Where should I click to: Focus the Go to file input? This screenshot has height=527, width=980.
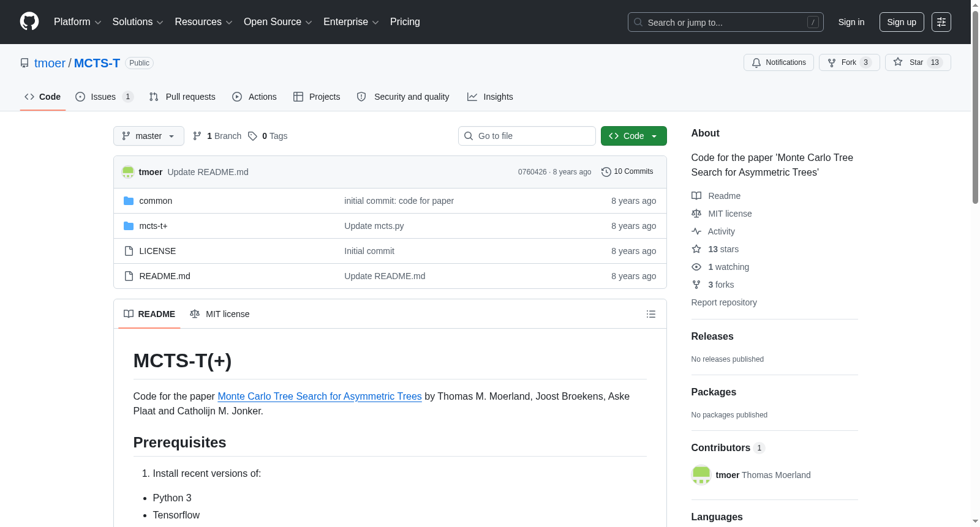[x=527, y=136]
